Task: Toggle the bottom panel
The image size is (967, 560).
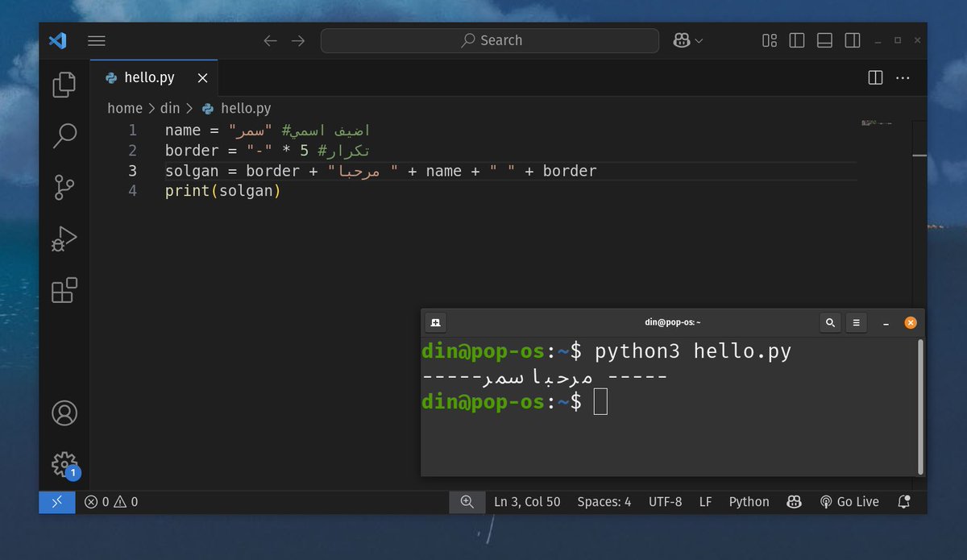Action: point(824,40)
